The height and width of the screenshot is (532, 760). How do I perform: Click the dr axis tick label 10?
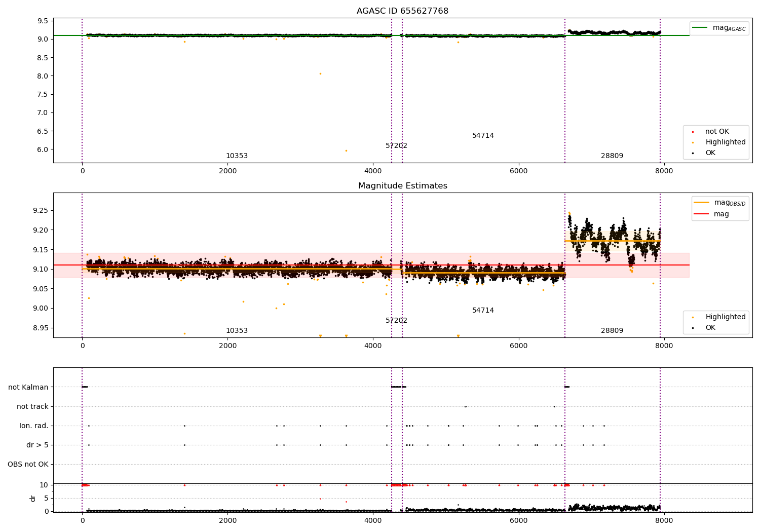click(x=44, y=485)
